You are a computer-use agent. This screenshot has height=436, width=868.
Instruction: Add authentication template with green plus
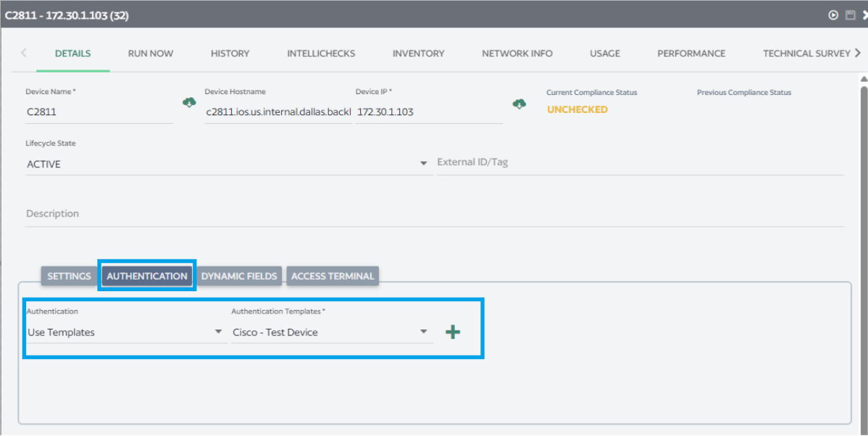coord(453,332)
